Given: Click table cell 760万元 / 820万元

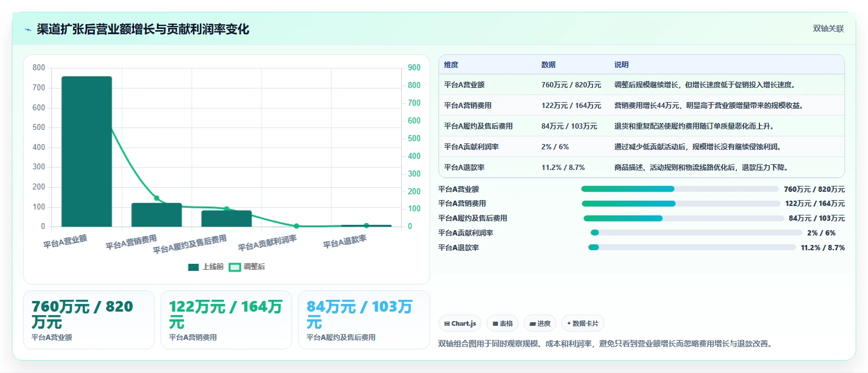Looking at the screenshot, I should coord(571,85).
